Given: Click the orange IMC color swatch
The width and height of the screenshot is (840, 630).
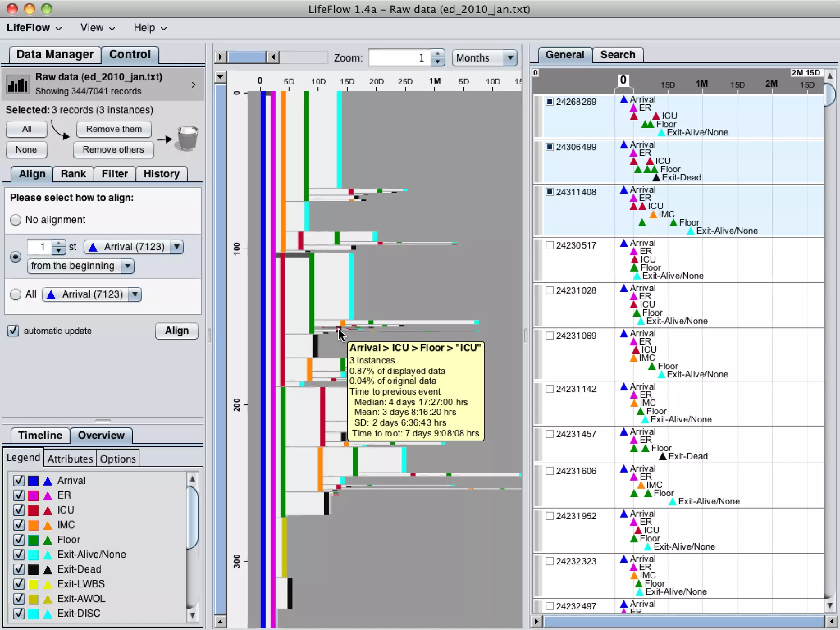Looking at the screenshot, I should (x=33, y=525).
